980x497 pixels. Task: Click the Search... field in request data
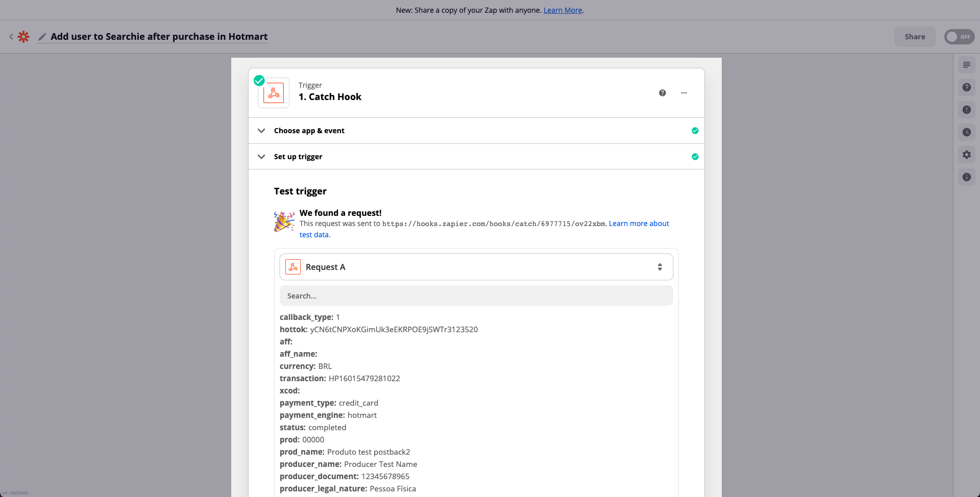476,295
